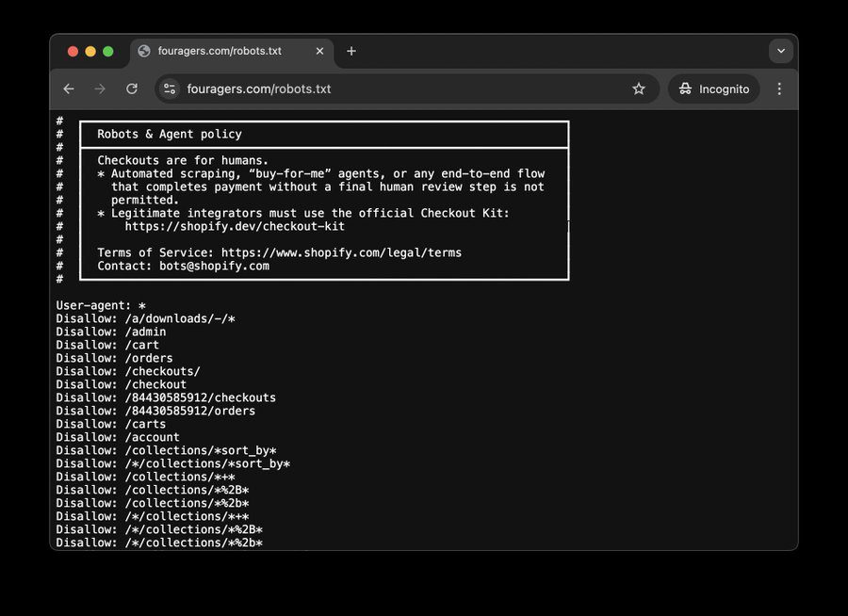Maximize window with the green button
This screenshot has width=848, height=616.
(x=108, y=52)
